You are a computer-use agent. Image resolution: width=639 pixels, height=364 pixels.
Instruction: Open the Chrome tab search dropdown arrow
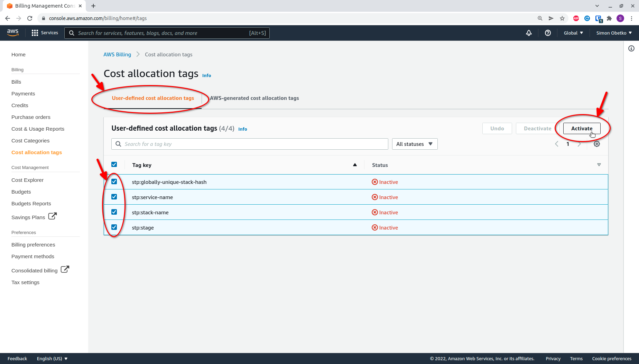pos(597,6)
